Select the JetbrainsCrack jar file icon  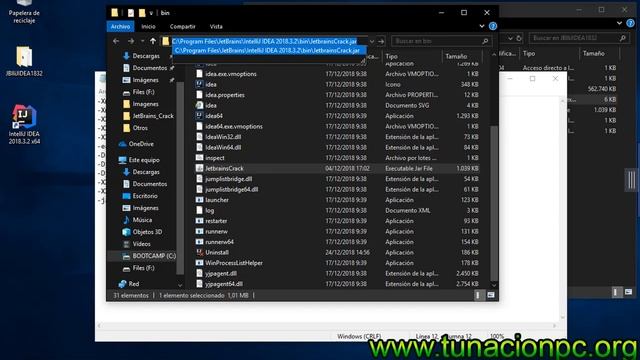pos(199,168)
